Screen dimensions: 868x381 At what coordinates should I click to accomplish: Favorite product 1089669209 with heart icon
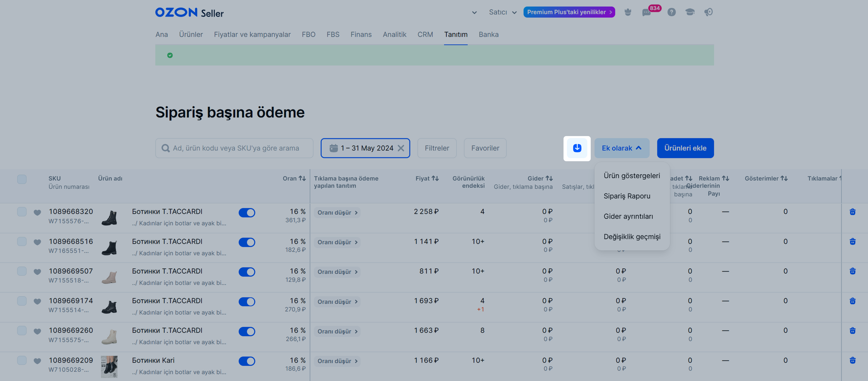pyautogui.click(x=37, y=361)
